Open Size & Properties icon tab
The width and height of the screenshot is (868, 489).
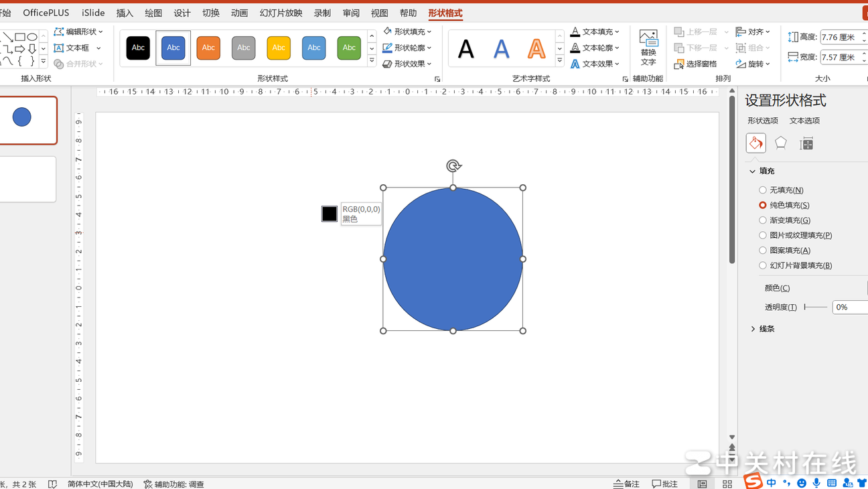806,143
